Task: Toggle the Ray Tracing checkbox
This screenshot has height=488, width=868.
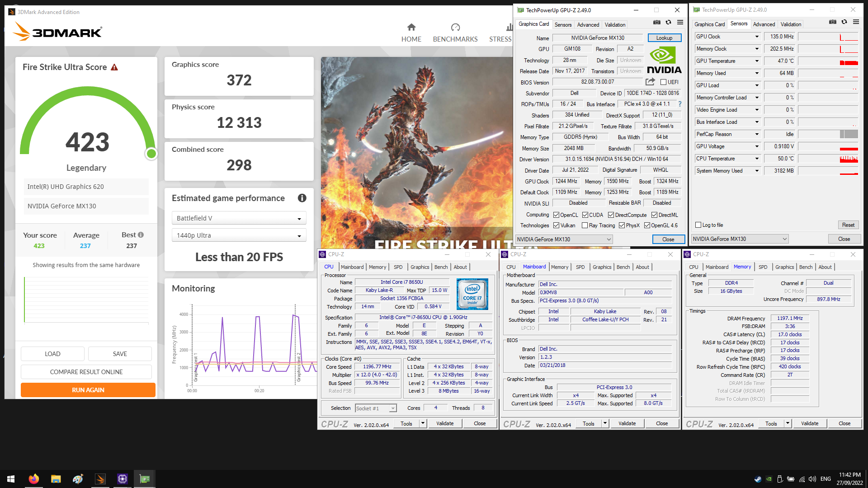Action: click(x=585, y=225)
